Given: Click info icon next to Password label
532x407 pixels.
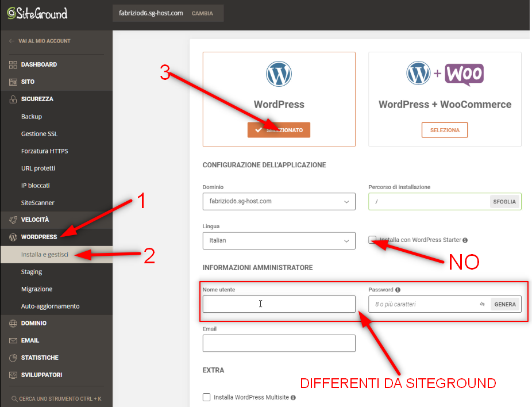Looking at the screenshot, I should tap(398, 290).
